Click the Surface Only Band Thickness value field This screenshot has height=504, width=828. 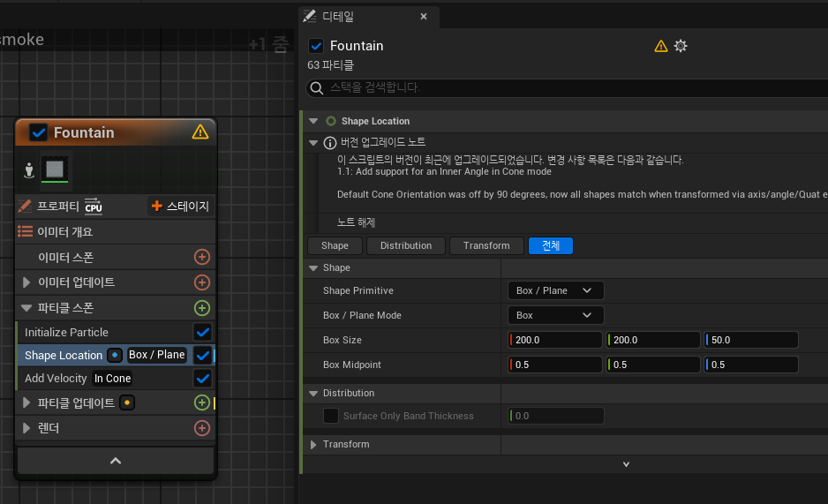[x=556, y=416]
